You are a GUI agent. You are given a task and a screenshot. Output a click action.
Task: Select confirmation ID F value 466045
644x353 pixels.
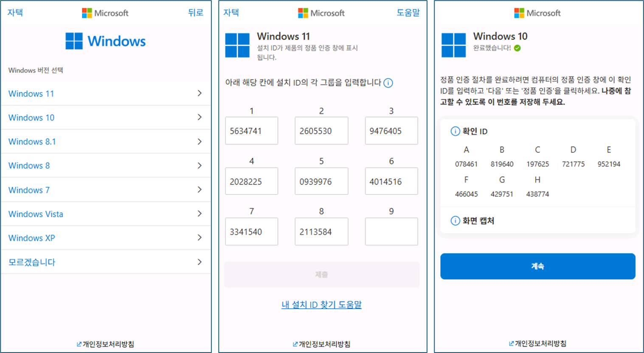coord(466,194)
